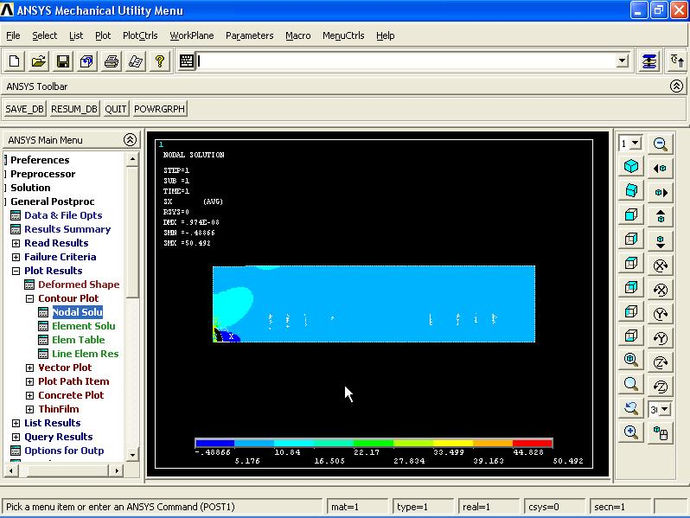
Task: Click the Zoom In magnifier icon
Action: click(x=631, y=432)
